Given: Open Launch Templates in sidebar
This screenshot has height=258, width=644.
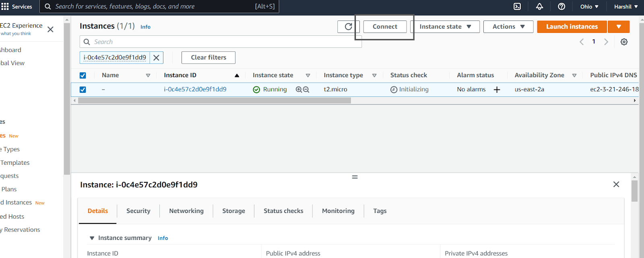Looking at the screenshot, I should click(15, 163).
